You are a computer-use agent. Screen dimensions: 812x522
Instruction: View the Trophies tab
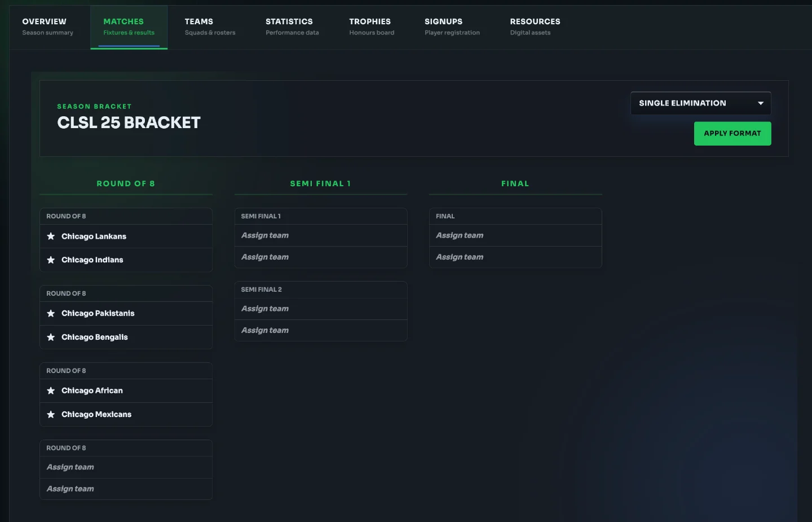coord(372,27)
